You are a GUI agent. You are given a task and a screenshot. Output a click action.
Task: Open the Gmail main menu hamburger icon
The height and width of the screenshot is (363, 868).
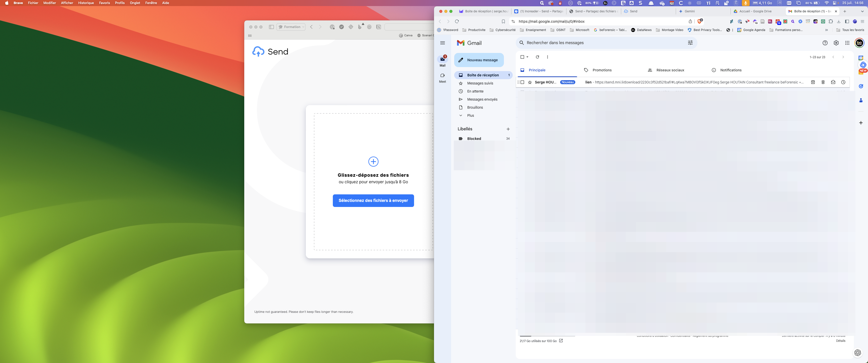(442, 43)
